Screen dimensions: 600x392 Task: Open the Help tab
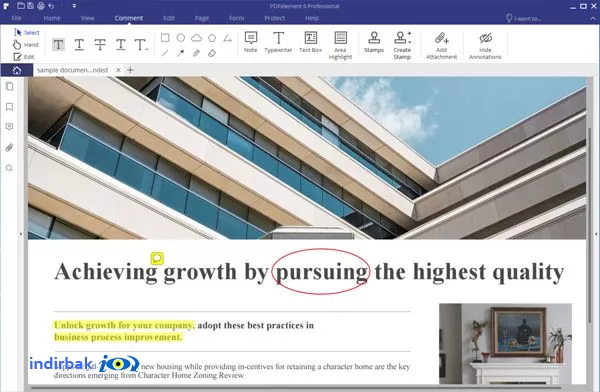312,18
